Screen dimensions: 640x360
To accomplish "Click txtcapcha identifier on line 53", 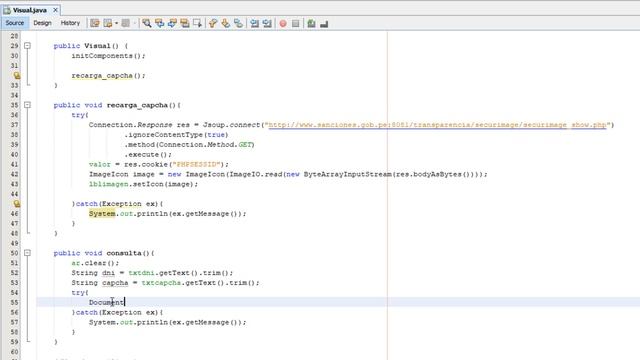I will [x=161, y=282].
